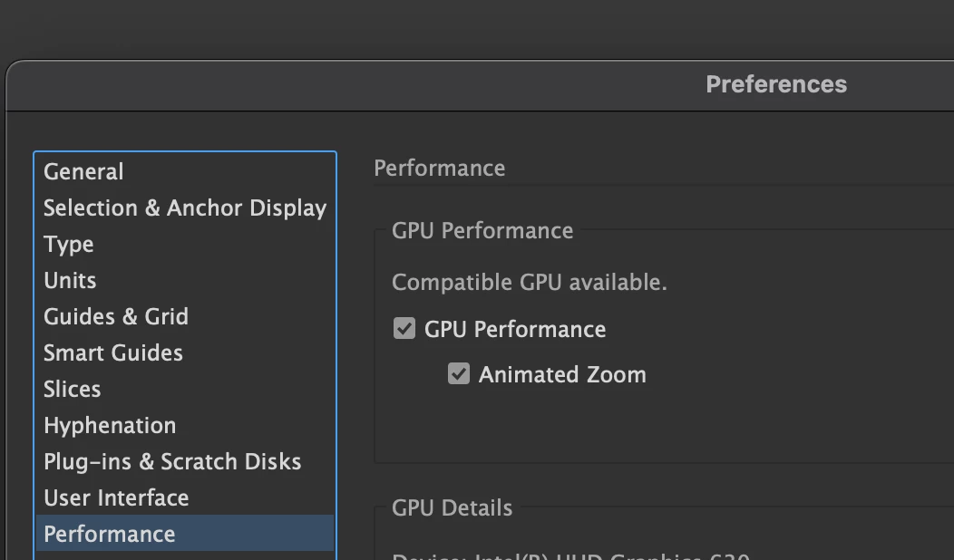Open the Units preferences section
The image size is (954, 560).
pos(70,280)
